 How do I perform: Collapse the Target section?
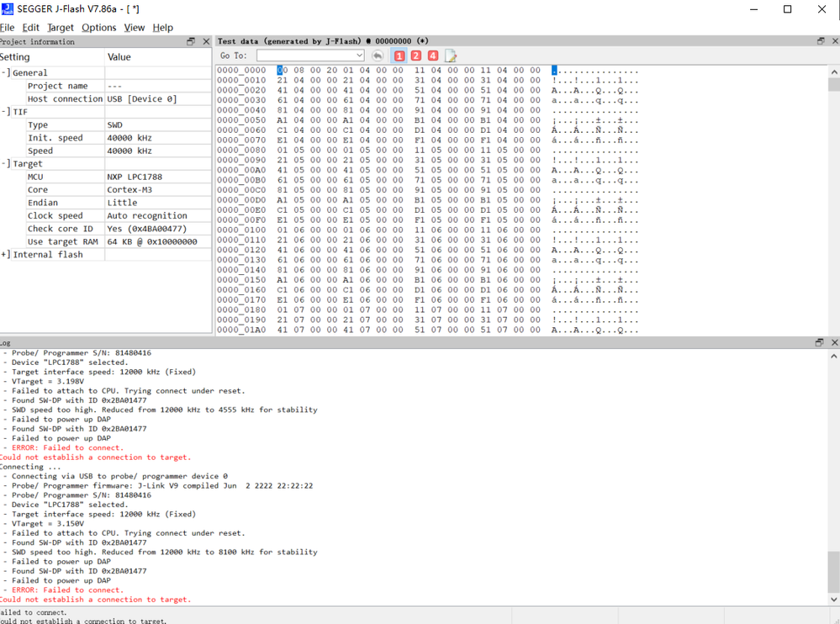(5, 163)
